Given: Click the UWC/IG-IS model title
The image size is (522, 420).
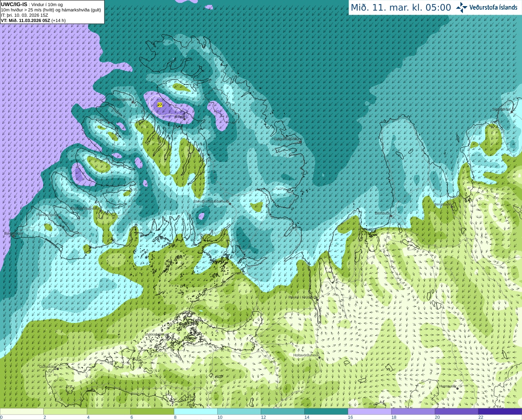Looking at the screenshot, I should tap(14, 4).
